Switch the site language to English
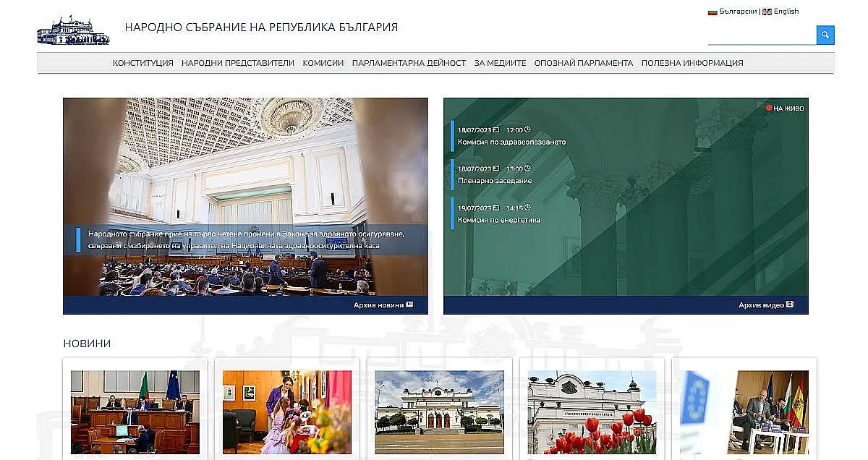The image size is (868, 460). tap(786, 12)
